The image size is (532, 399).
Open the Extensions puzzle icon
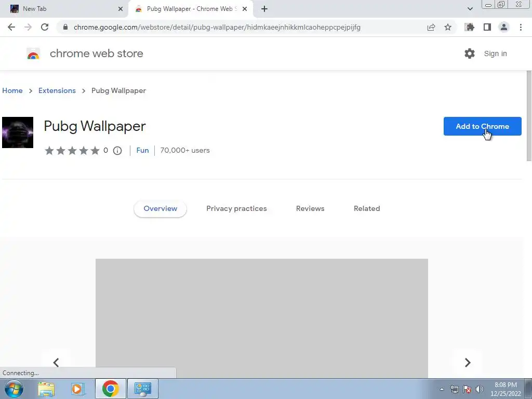pos(470,27)
